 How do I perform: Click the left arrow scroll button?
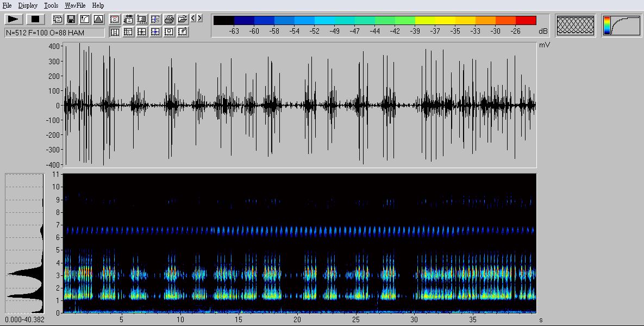pos(193,19)
